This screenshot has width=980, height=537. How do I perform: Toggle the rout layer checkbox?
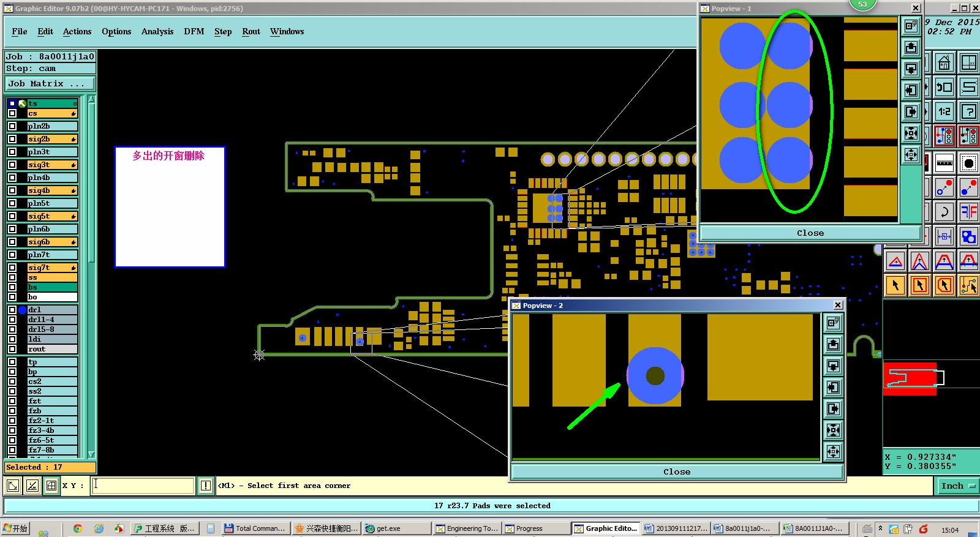coord(12,349)
